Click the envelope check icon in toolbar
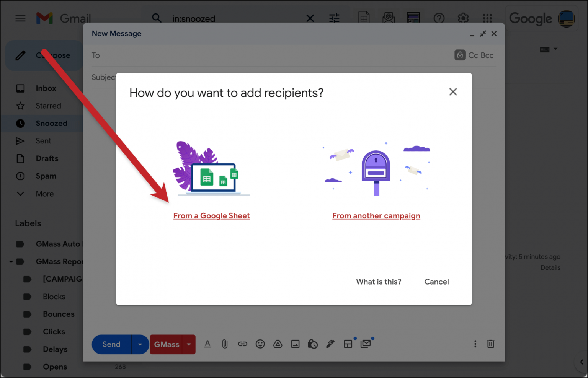Screen dimensions: 588x378 pos(366,344)
